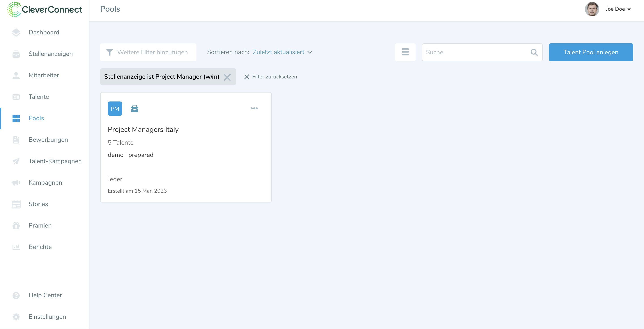Click the funnel filter icon

point(110,52)
